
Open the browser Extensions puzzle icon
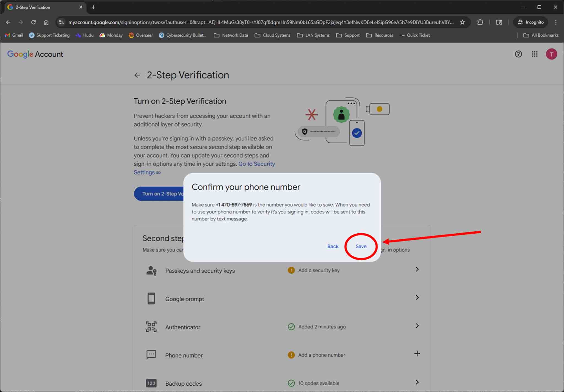480,22
